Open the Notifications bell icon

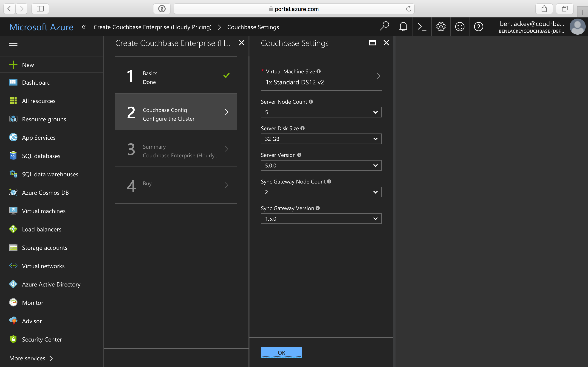point(403,27)
